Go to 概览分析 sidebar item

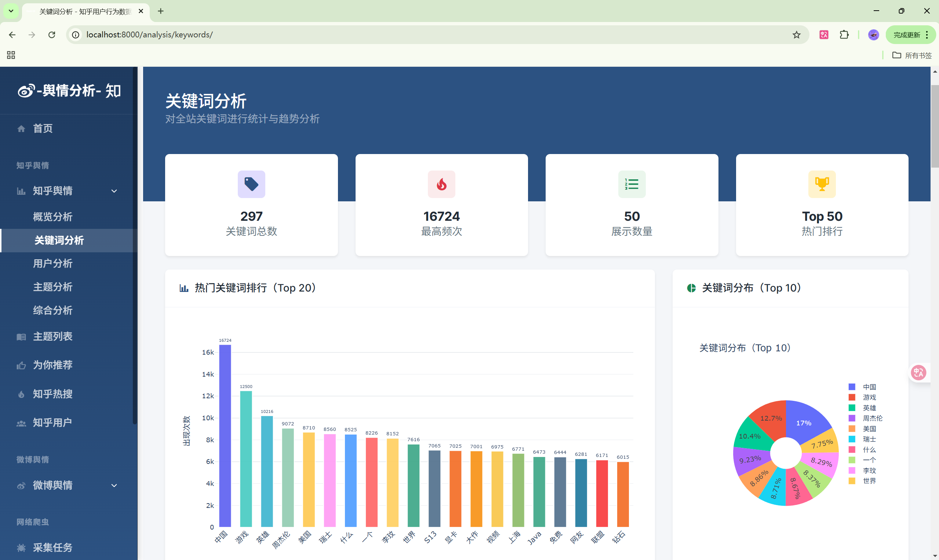[x=52, y=217]
